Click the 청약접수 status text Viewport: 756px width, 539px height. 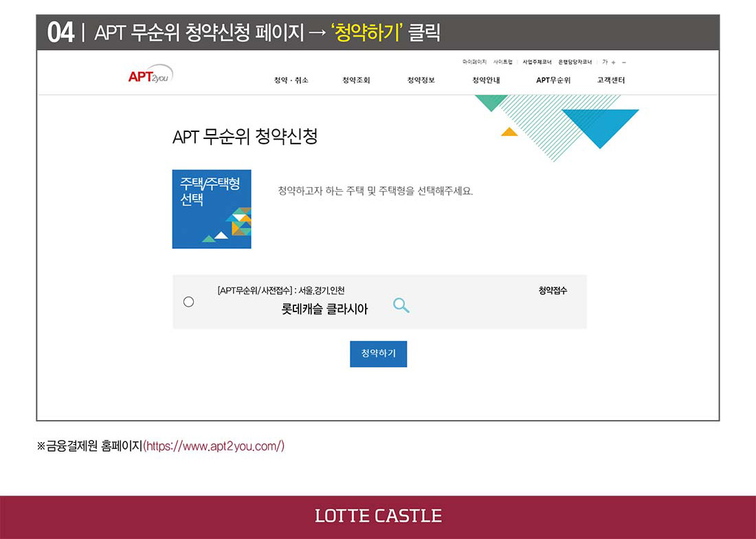pos(553,290)
